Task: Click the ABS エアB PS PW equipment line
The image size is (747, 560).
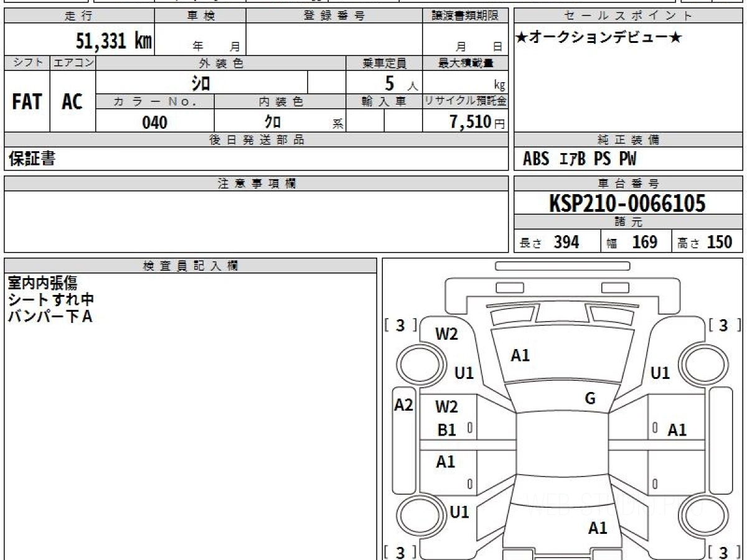Action: [580, 159]
